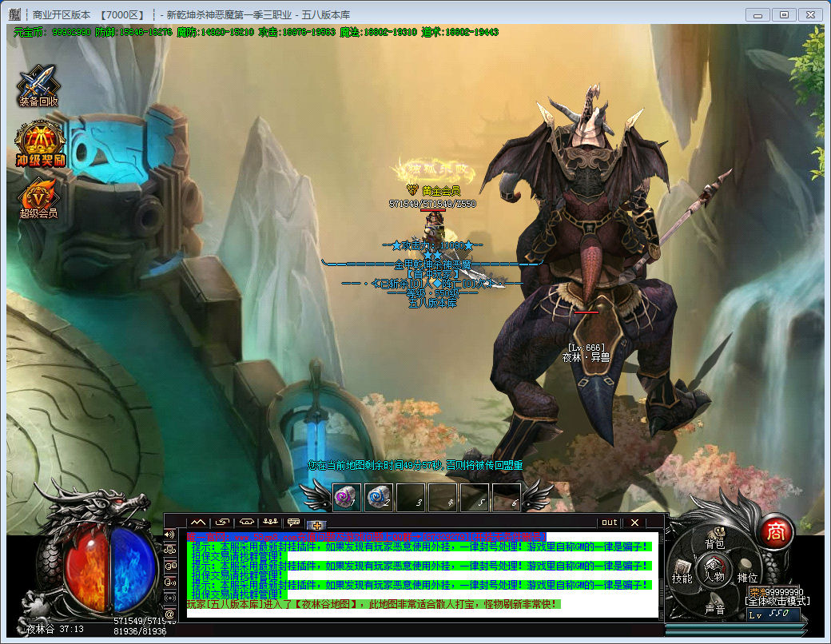Click the 荣誉 99999990 honor value
This screenshot has width=831, height=644.
tap(777, 591)
